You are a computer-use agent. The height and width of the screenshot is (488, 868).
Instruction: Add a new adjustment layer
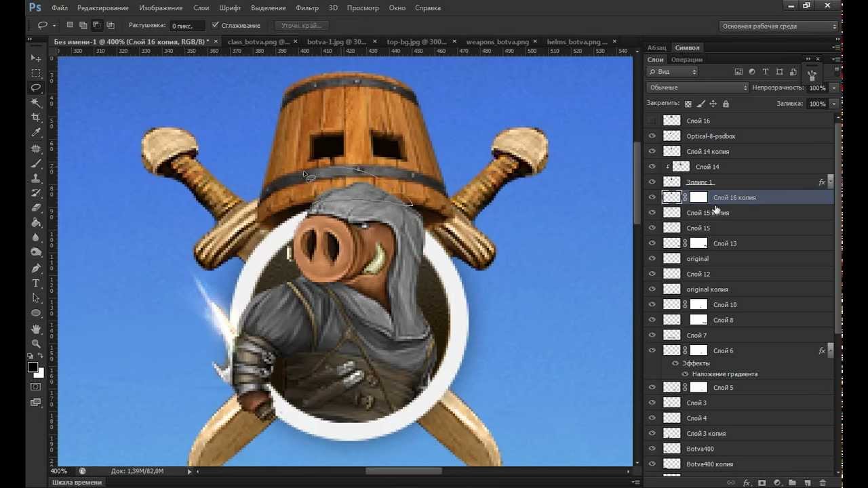click(x=777, y=483)
